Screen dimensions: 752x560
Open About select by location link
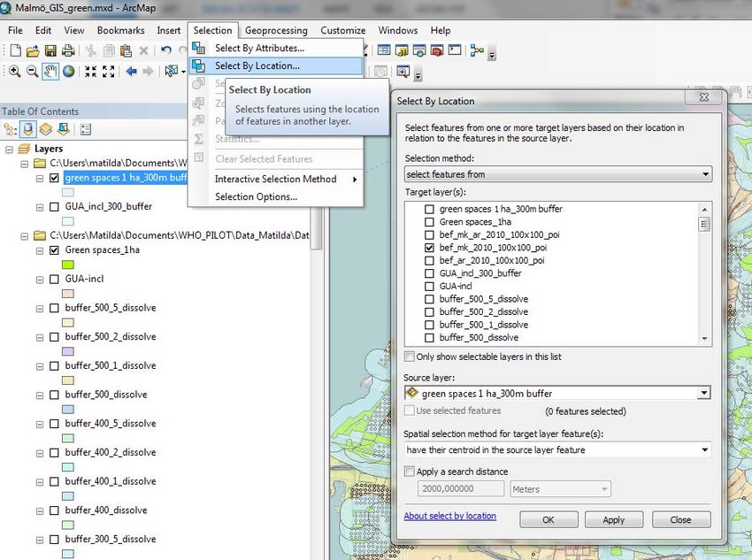[449, 516]
